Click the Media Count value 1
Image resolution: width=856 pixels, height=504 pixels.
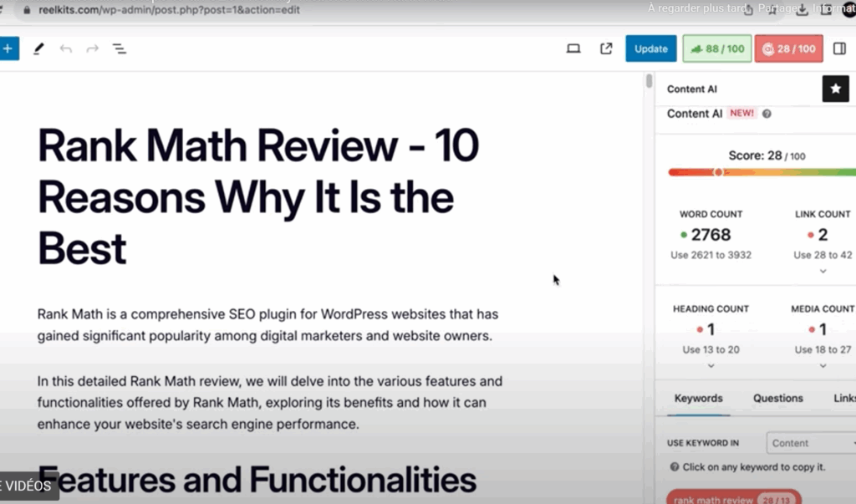(x=823, y=329)
